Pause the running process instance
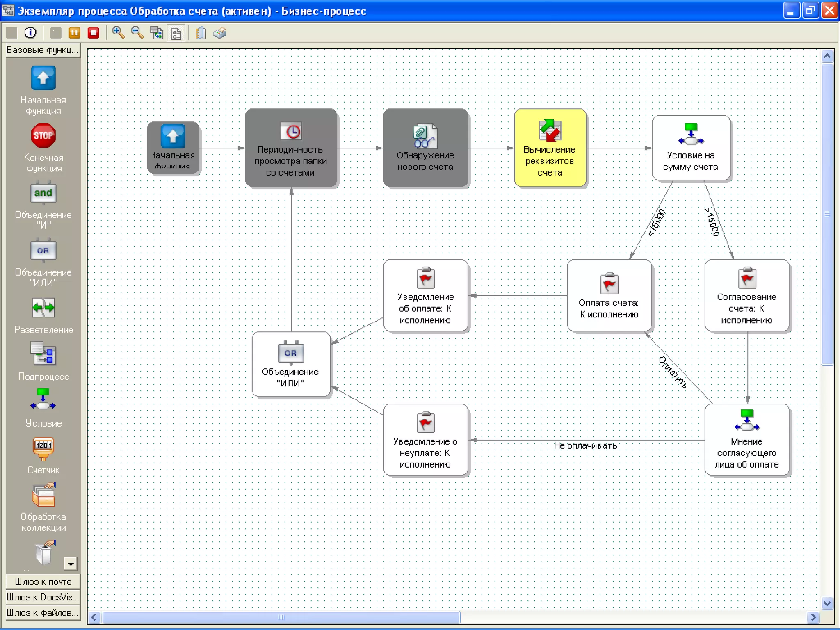Image resolution: width=840 pixels, height=630 pixels. [74, 33]
